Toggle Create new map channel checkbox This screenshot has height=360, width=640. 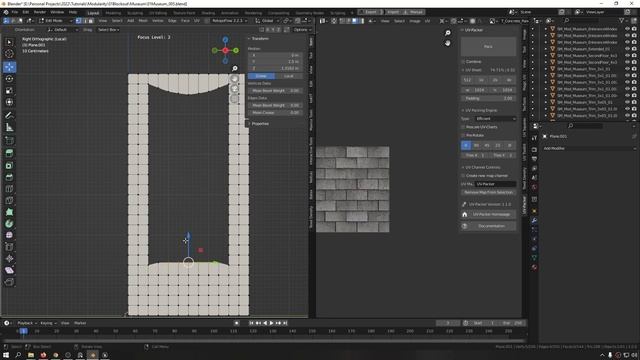point(464,176)
